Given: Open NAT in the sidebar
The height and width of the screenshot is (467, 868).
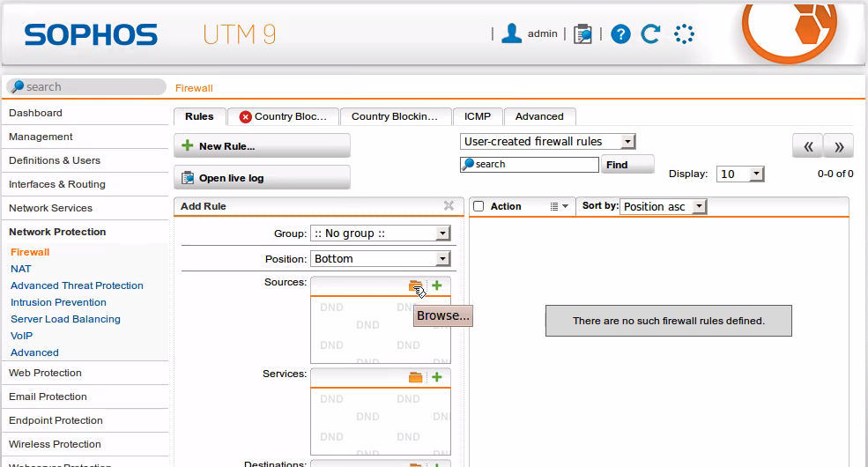Looking at the screenshot, I should coord(21,269).
